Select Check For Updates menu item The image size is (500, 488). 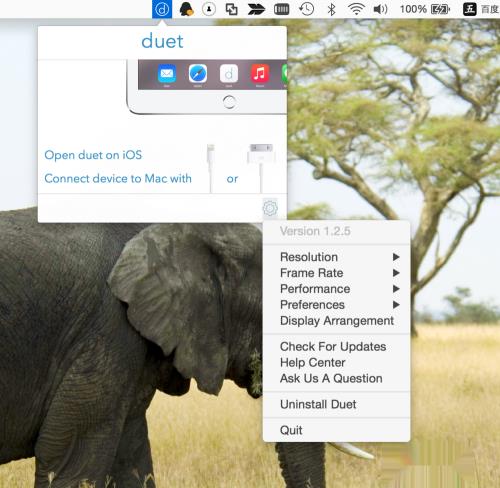[337, 347]
